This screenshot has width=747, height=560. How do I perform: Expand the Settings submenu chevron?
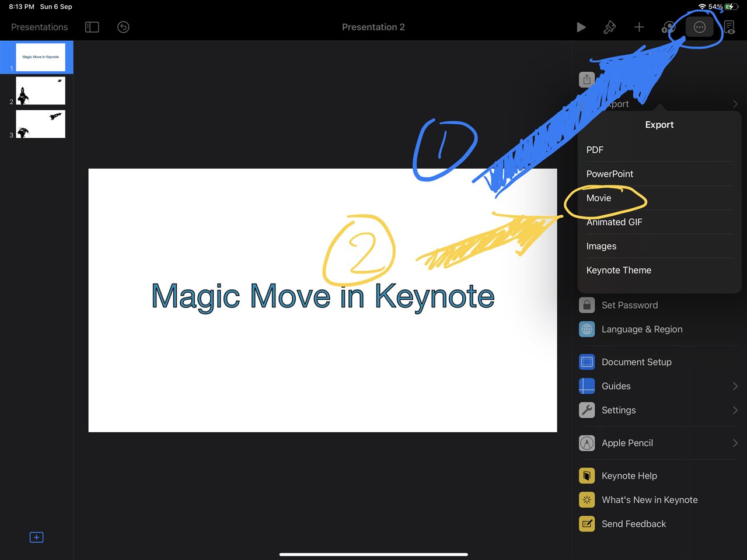(735, 410)
